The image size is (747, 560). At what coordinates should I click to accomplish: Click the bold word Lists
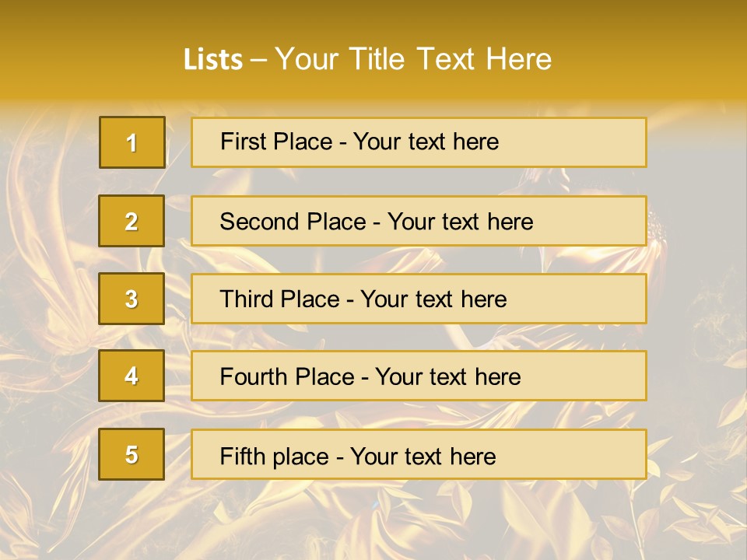point(213,59)
